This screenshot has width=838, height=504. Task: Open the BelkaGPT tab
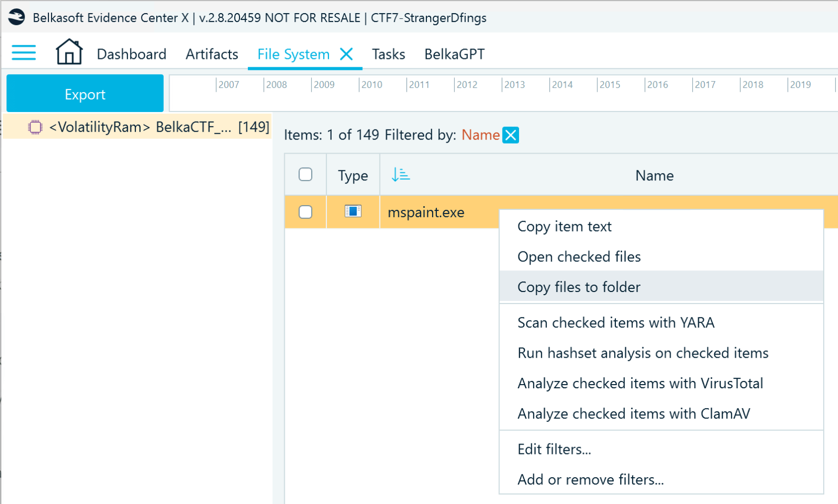[454, 54]
